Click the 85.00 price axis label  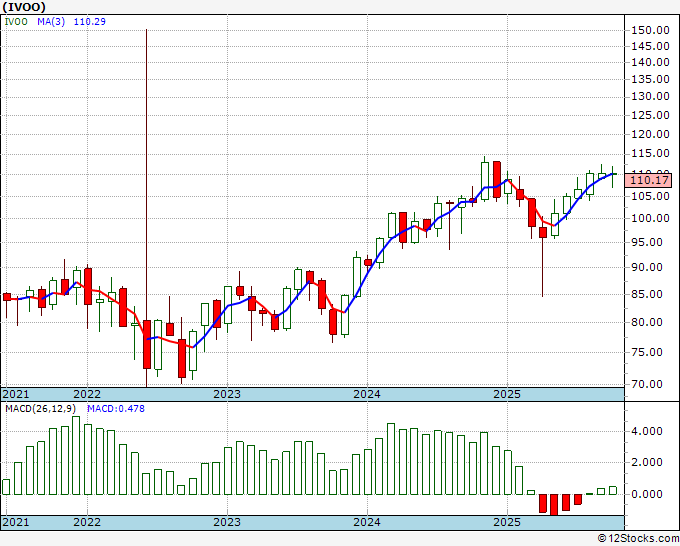(x=647, y=294)
